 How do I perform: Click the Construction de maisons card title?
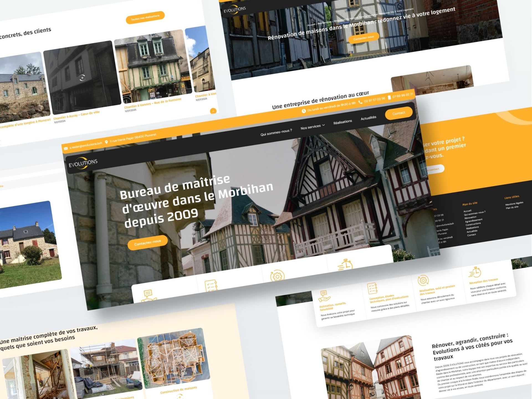[x=179, y=390]
